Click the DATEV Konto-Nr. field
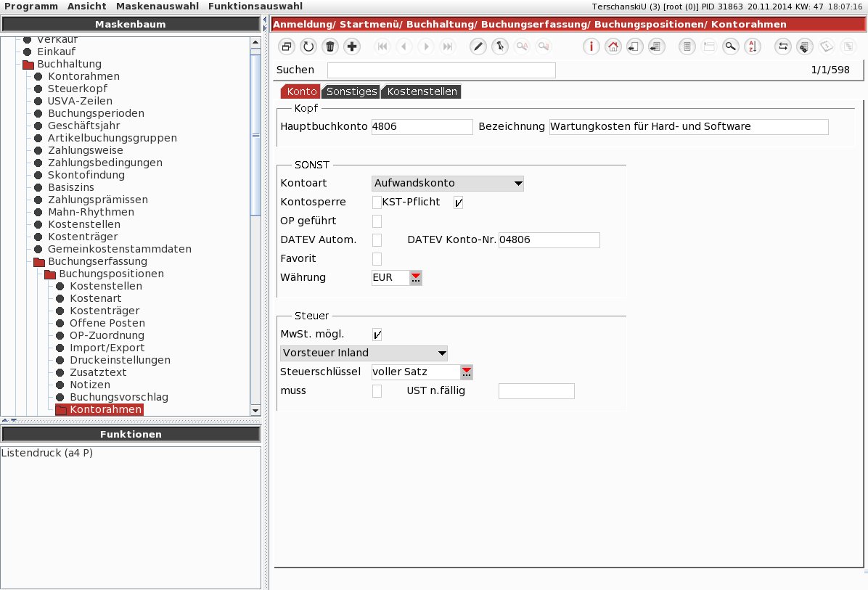Image resolution: width=868 pixels, height=590 pixels. (549, 240)
